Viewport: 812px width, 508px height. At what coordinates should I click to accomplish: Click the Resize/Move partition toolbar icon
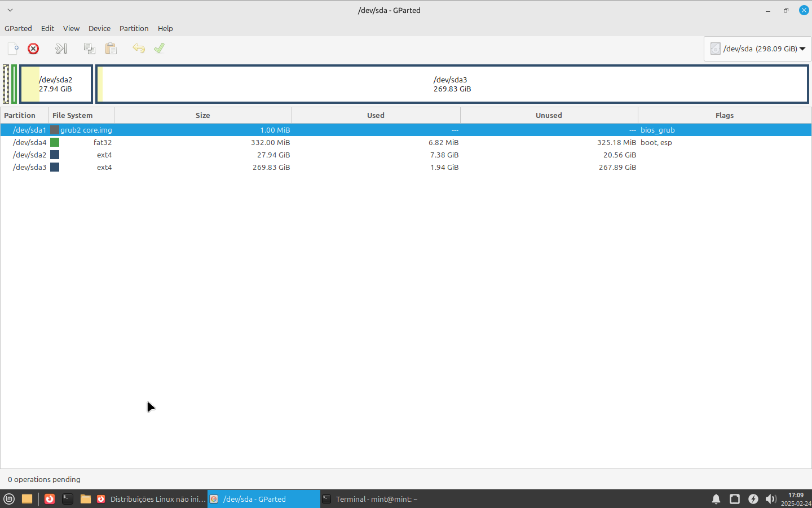(x=61, y=49)
